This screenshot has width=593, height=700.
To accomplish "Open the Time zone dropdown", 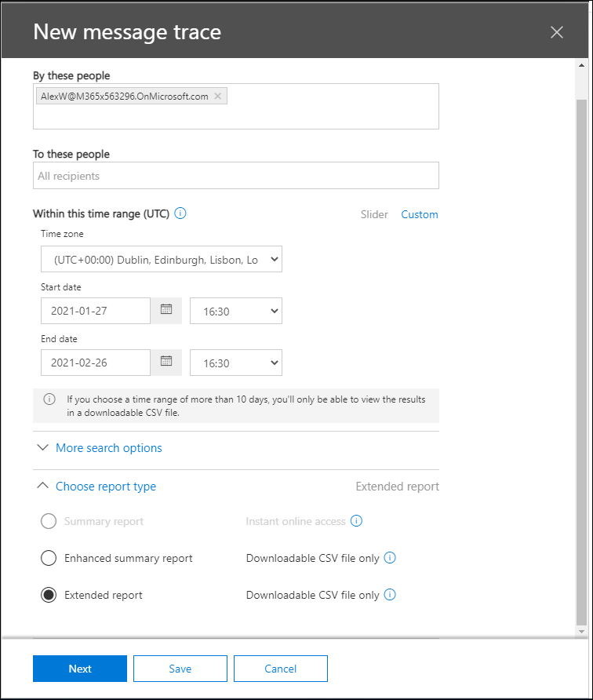I will [x=161, y=260].
